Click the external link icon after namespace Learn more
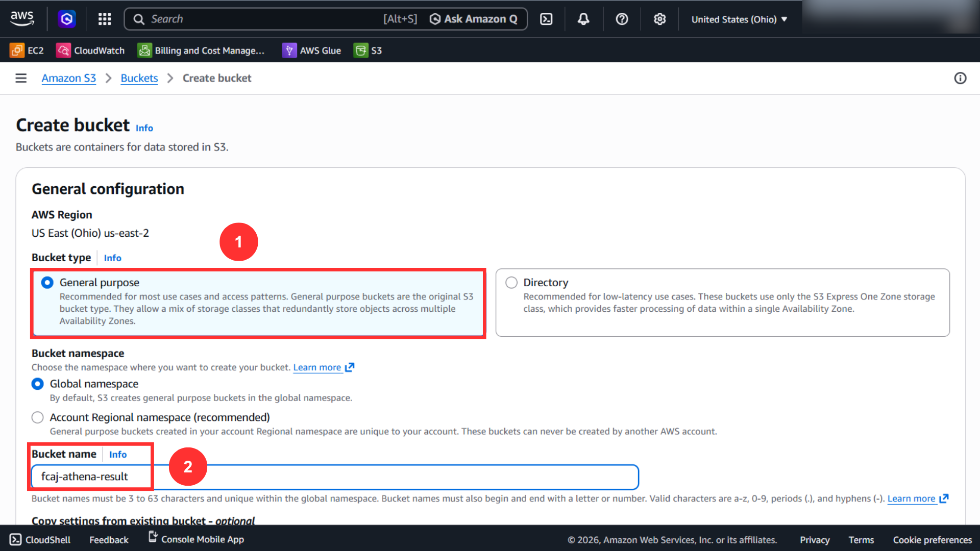This screenshot has width=980, height=551. (x=350, y=367)
